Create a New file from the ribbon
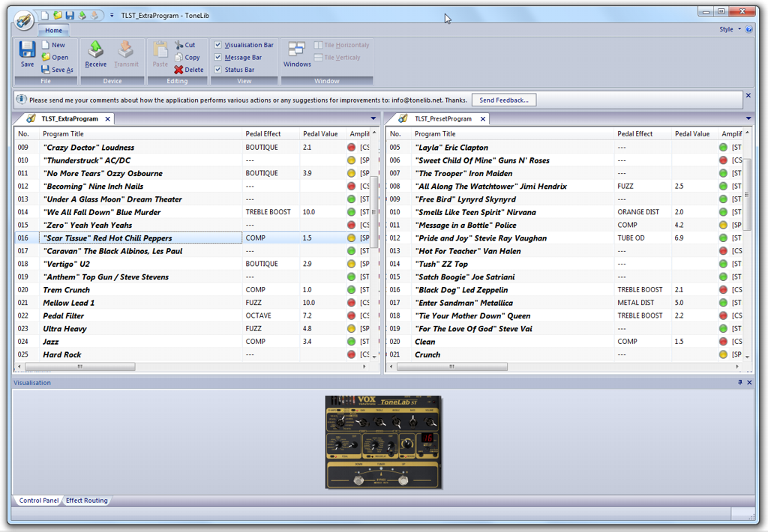Viewport: 768px width, 532px height. point(53,44)
